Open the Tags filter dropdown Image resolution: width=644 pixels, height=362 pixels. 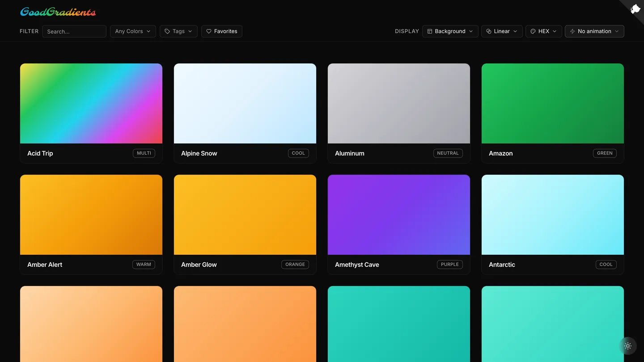178,31
